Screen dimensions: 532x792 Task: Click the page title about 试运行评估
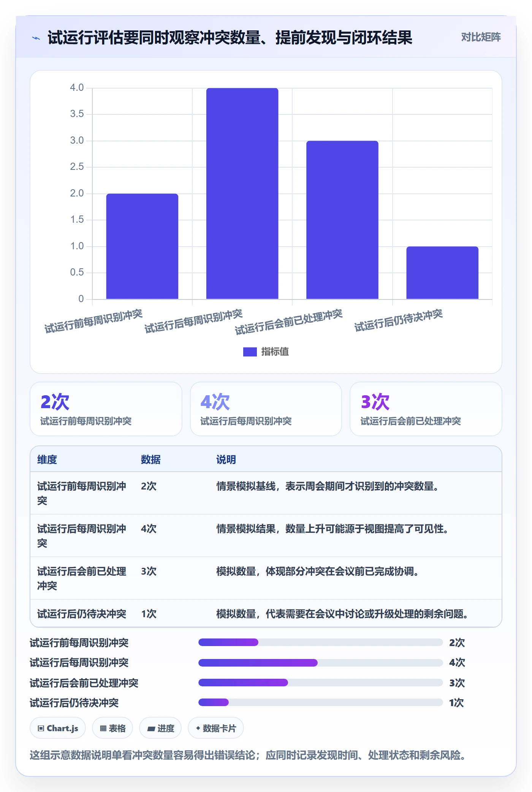coord(230,38)
